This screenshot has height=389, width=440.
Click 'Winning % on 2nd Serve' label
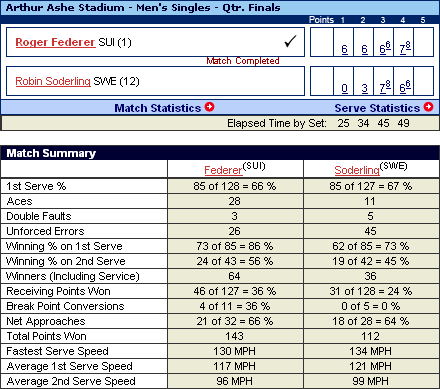[65, 261]
